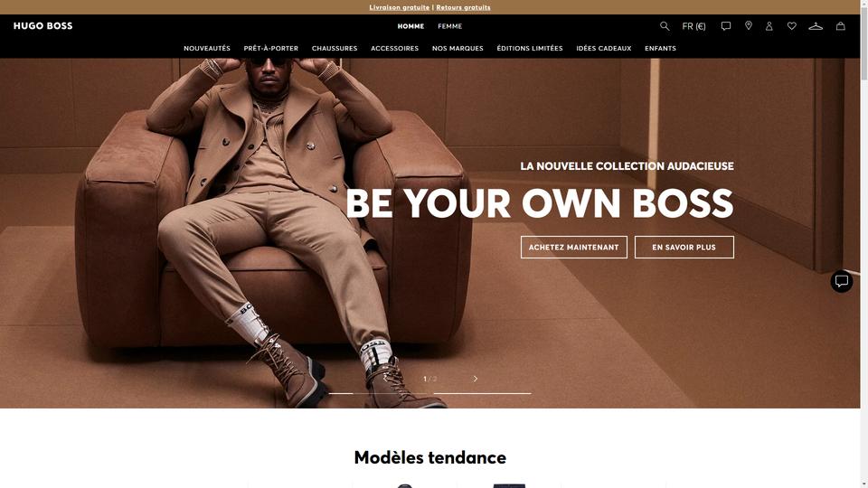Screen dimensions: 868x488
Task: Click the contact chat icon in header
Action: [726, 26]
